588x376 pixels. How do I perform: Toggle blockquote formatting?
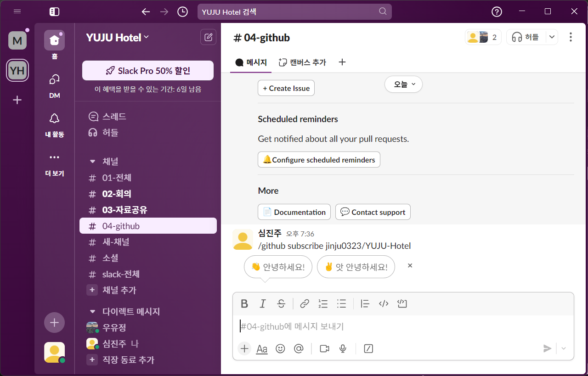[365, 303]
